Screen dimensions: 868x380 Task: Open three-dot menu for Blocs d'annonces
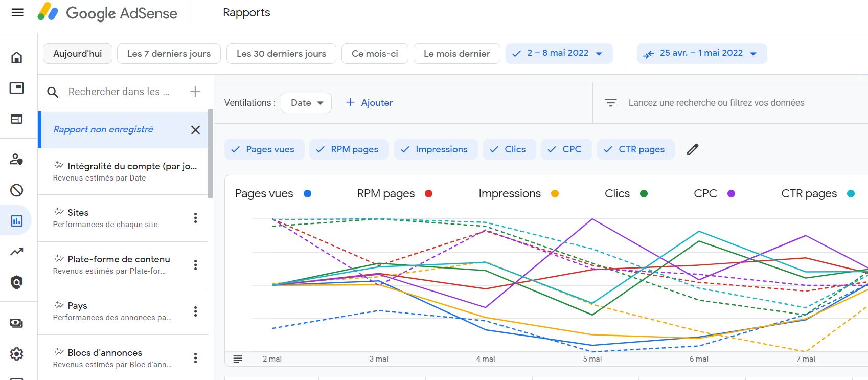[195, 358]
